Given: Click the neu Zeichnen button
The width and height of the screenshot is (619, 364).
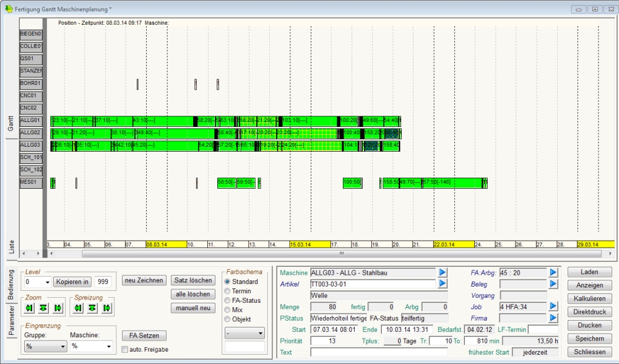Looking at the screenshot, I should point(144,280).
